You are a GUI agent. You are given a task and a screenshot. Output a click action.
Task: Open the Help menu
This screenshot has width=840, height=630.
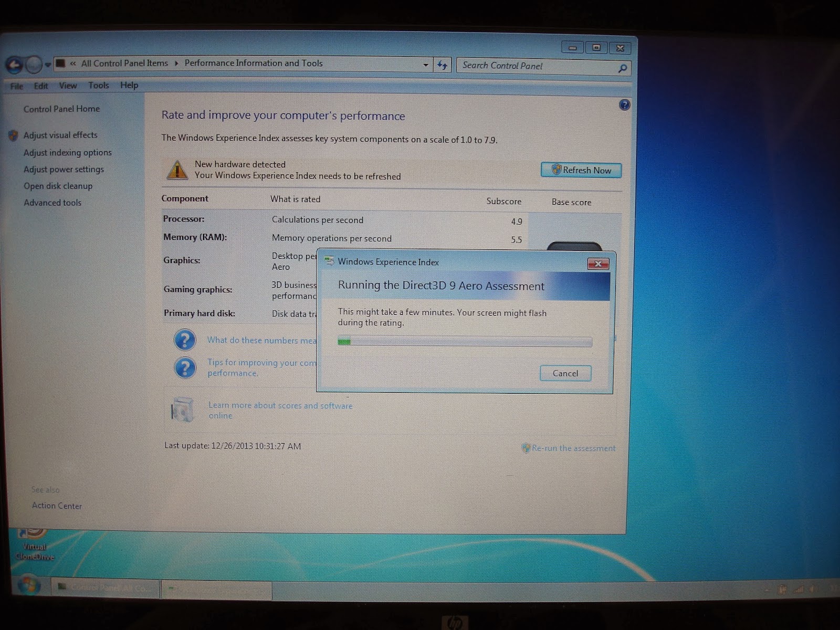pos(129,85)
